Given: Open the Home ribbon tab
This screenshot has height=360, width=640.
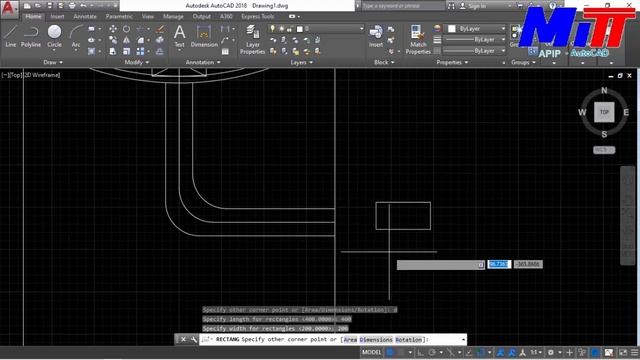Looking at the screenshot, I should coord(33,16).
